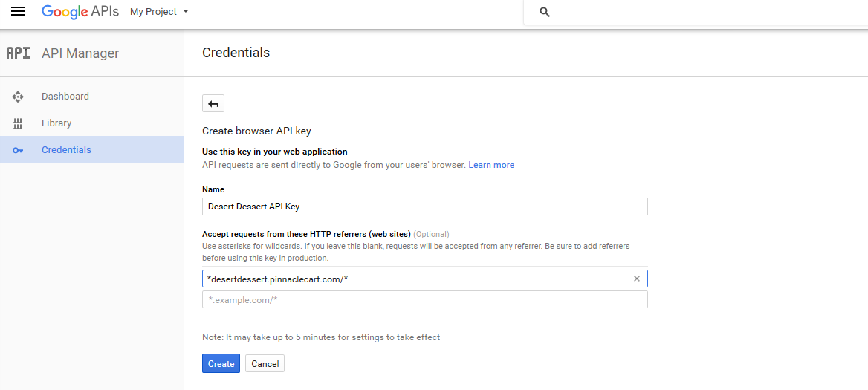Click the Library icon in sidebar
This screenshot has height=390, width=868.
pos(18,123)
